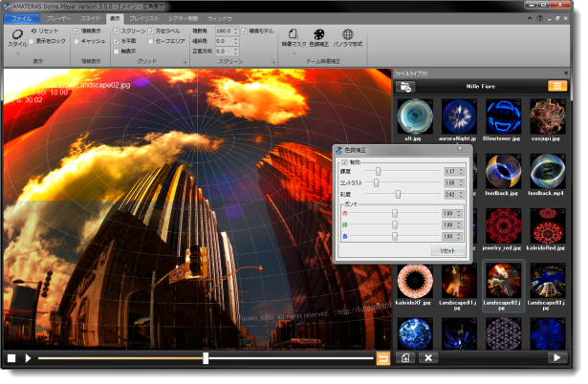
Task: Toggle the orange grid view button
Action: coord(556,86)
